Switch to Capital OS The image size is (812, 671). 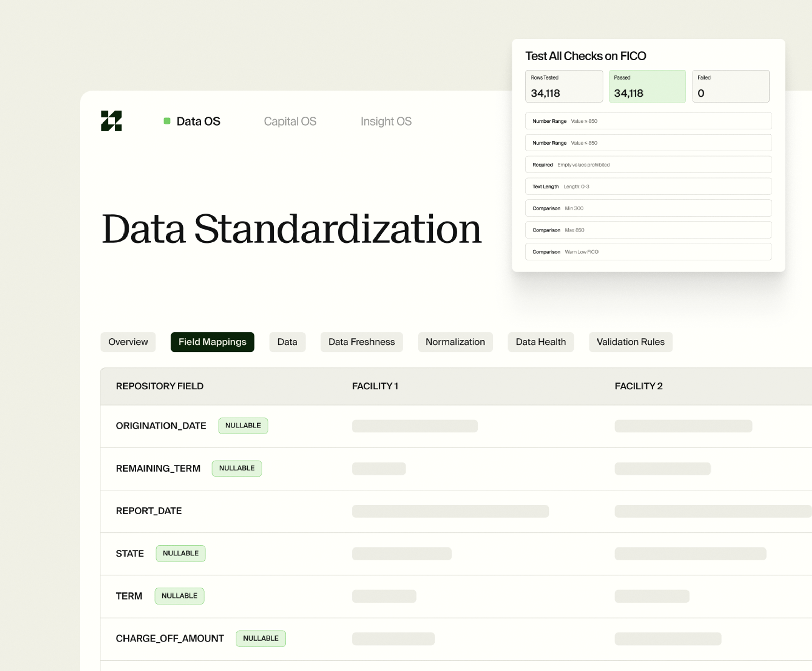pos(290,121)
